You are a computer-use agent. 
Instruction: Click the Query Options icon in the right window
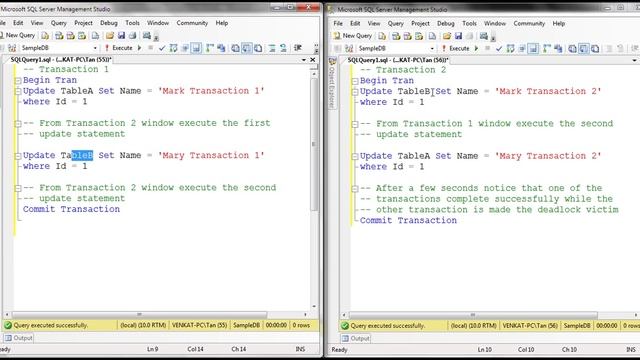522,49
